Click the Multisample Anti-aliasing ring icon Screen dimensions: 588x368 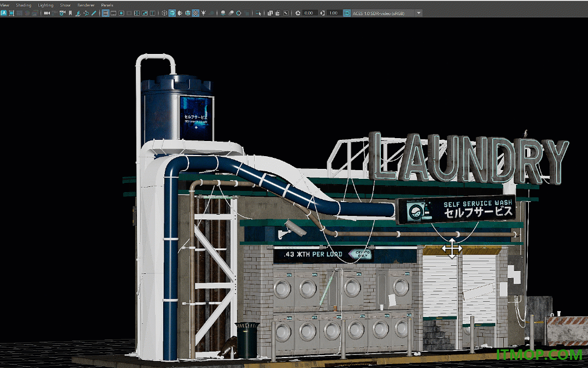pos(239,13)
